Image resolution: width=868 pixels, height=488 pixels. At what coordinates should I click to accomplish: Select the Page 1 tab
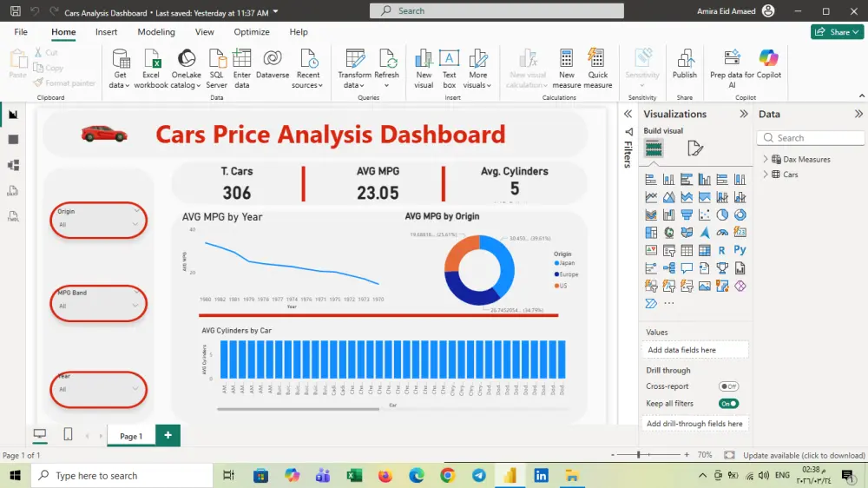[131, 437]
